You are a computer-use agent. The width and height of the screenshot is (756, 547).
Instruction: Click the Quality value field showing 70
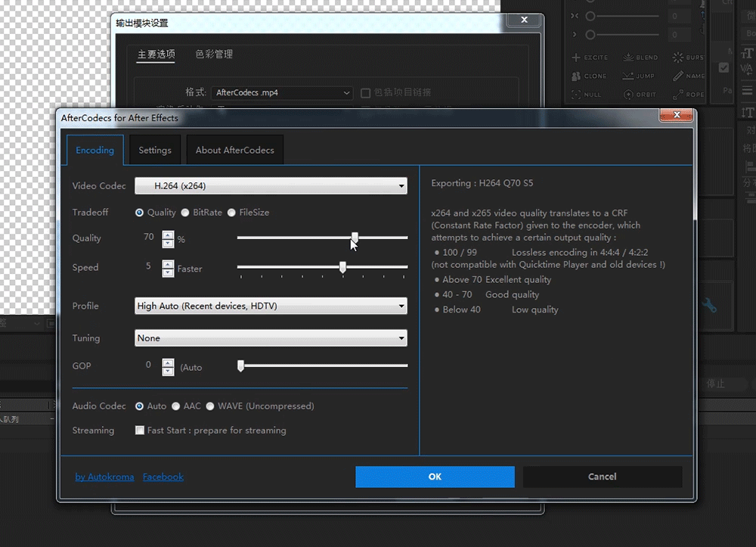148,237
